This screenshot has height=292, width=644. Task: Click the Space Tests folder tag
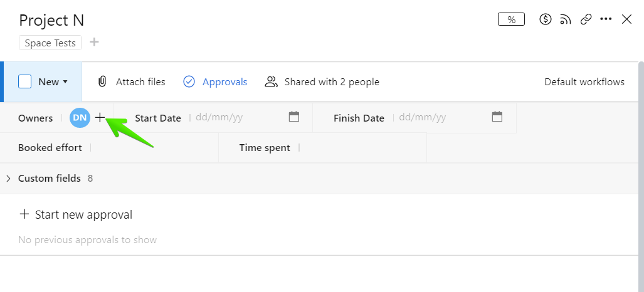50,43
